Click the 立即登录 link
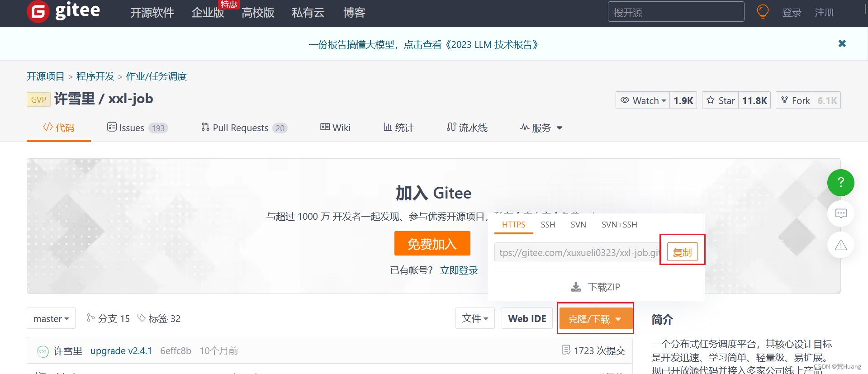The height and width of the screenshot is (374, 868). coord(459,270)
